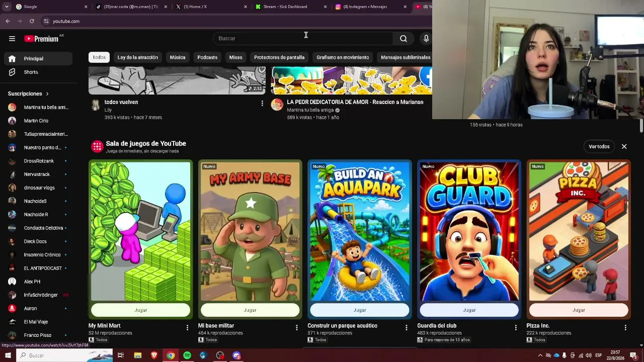Select the "Todos" filter chip

[99, 57]
